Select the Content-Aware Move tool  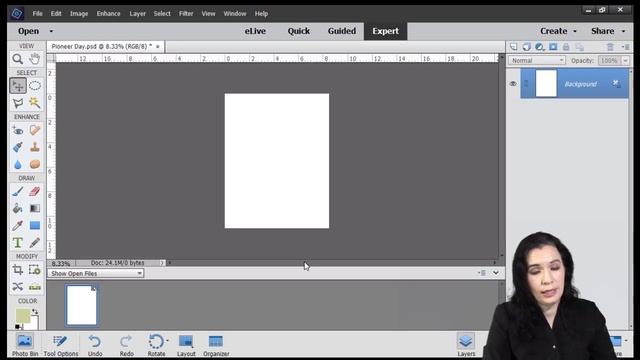pyautogui.click(x=18, y=287)
